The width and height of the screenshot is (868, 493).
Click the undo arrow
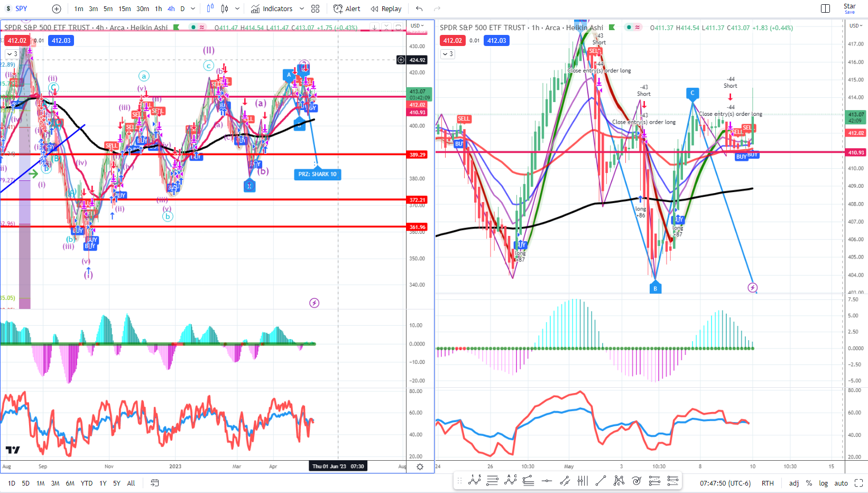coord(419,8)
